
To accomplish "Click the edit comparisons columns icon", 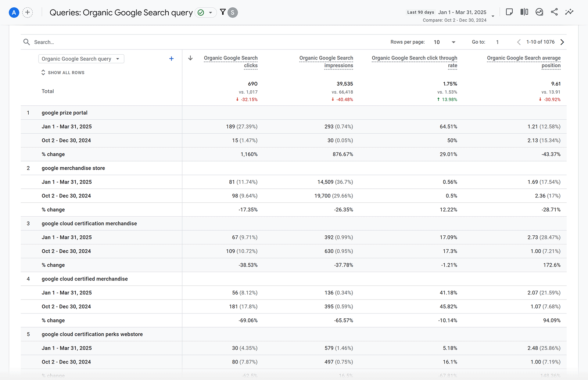I will pyautogui.click(x=524, y=12).
